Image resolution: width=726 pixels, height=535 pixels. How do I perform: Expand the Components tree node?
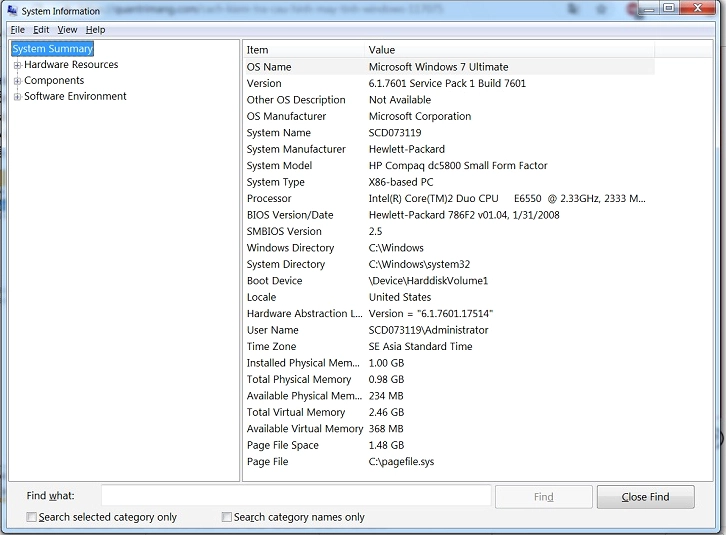pyautogui.click(x=18, y=81)
